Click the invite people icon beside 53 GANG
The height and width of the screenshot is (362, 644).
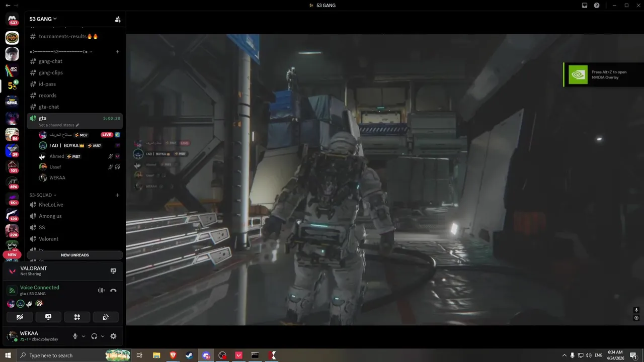[118, 19]
